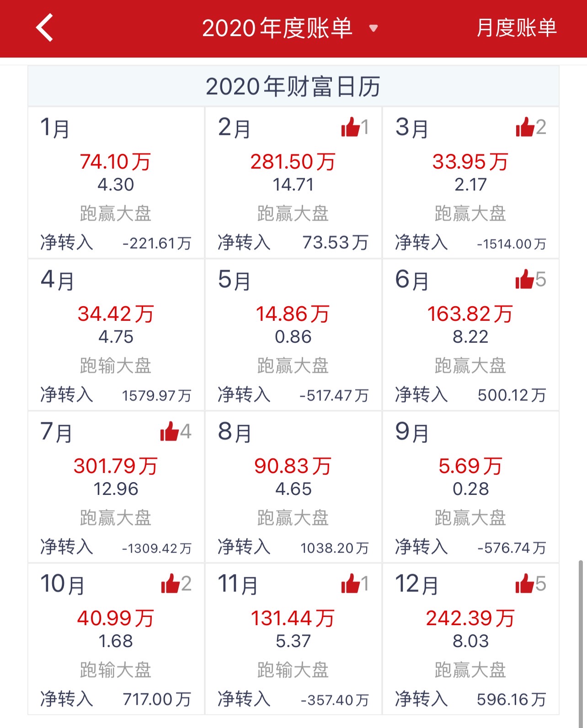Open the 2020 year selector dropdown arrow

click(374, 28)
